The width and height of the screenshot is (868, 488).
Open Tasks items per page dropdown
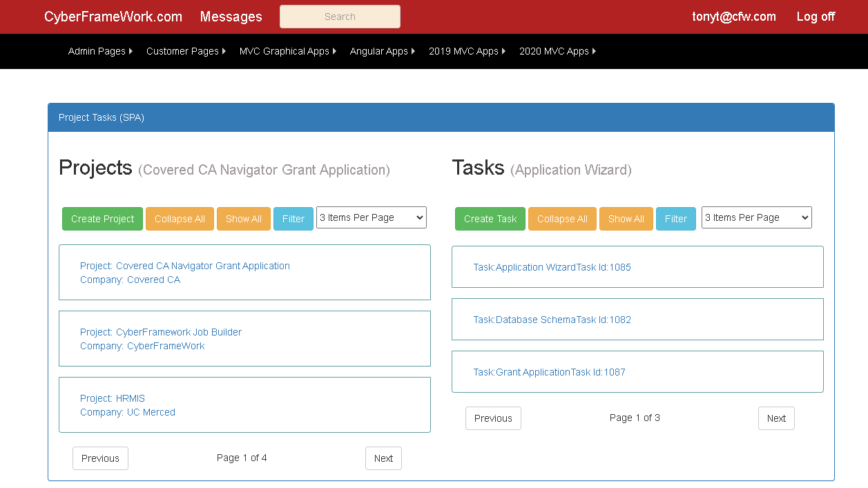click(x=757, y=217)
